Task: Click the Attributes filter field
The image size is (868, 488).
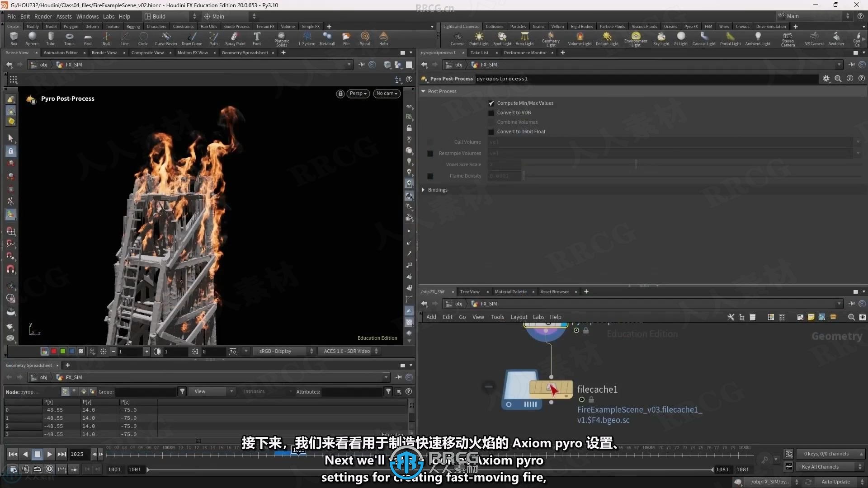Action: [x=352, y=392]
